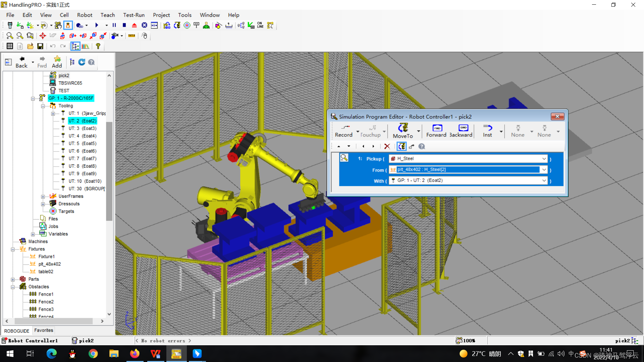Click MoveTo button in program editor
The width and height of the screenshot is (644, 362).
(403, 131)
